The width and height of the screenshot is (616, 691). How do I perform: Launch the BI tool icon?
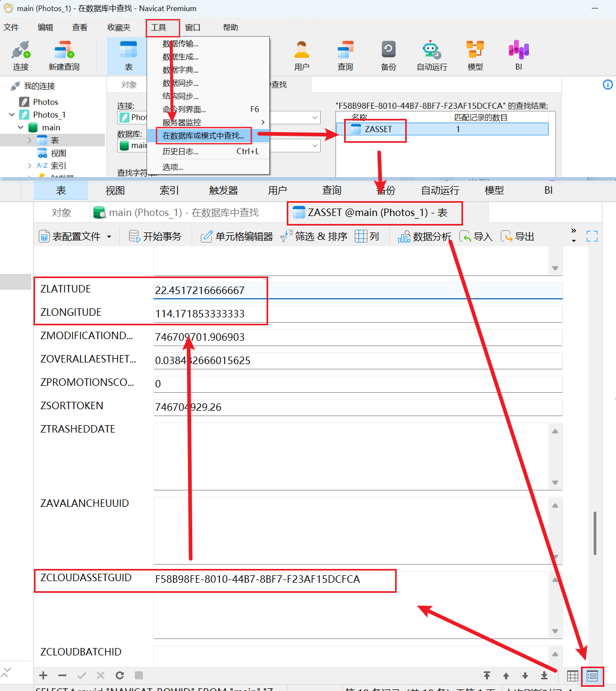518,55
